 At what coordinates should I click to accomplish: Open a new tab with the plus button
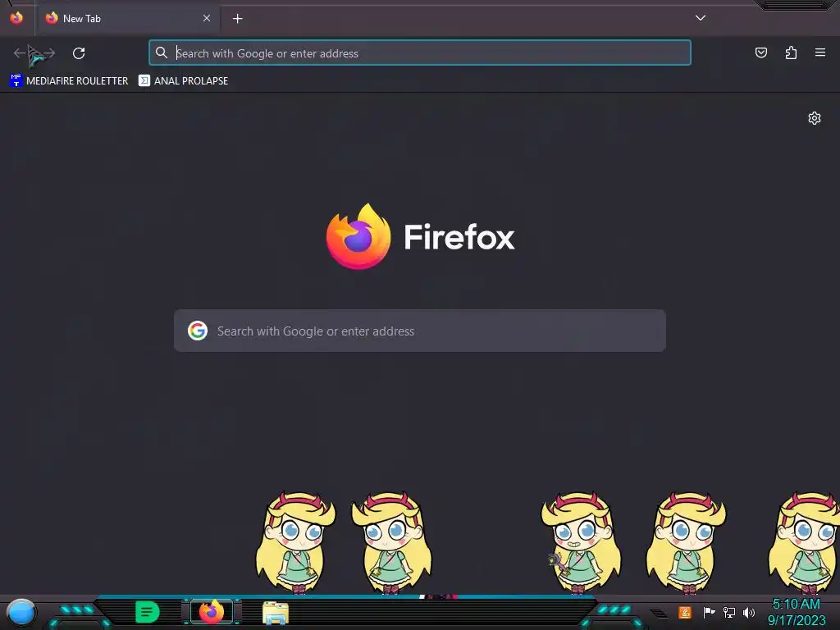(x=238, y=19)
